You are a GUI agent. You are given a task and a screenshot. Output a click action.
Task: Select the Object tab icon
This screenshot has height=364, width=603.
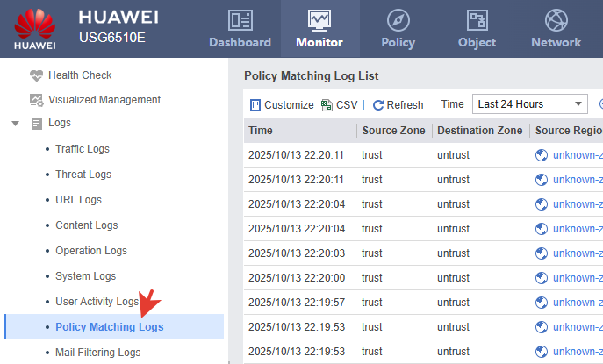(x=477, y=20)
